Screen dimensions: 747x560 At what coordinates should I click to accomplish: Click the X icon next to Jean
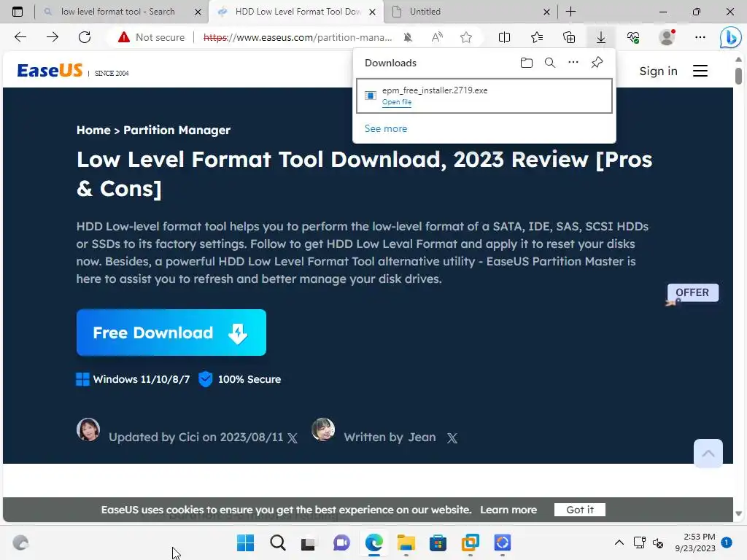pyautogui.click(x=452, y=438)
